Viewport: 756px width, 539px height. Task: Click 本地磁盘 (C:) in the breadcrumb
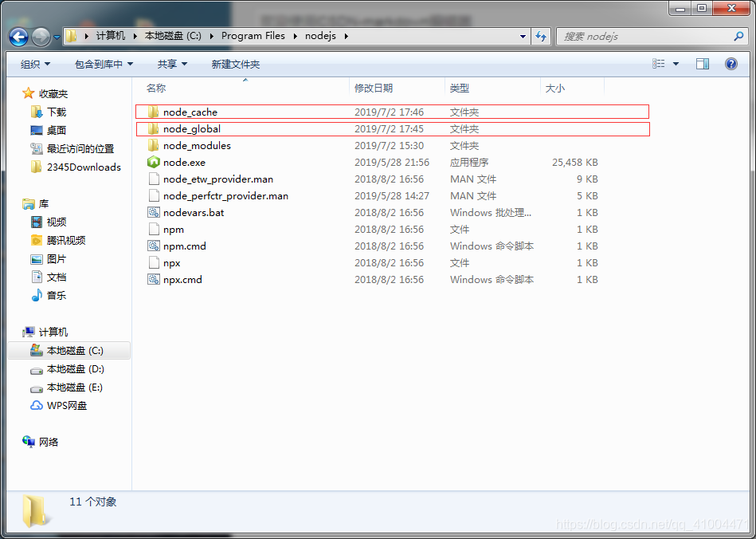point(173,36)
